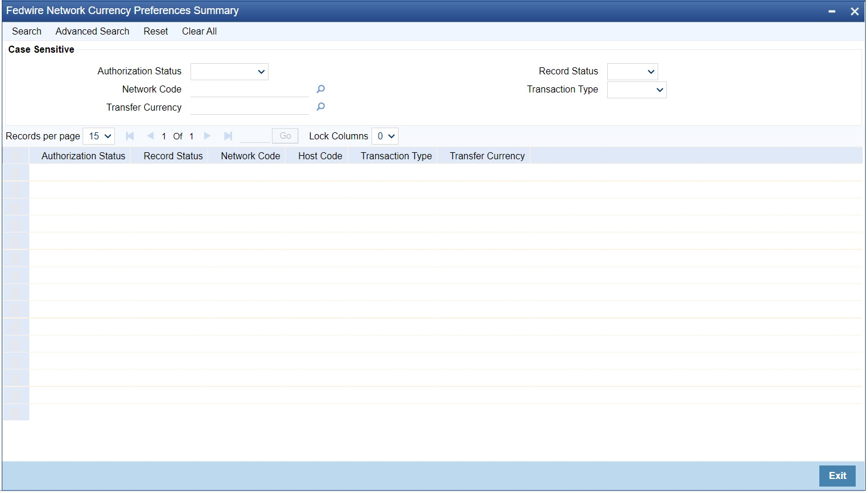Open the Network Code lookup search icon
868x493 pixels.
(x=321, y=89)
